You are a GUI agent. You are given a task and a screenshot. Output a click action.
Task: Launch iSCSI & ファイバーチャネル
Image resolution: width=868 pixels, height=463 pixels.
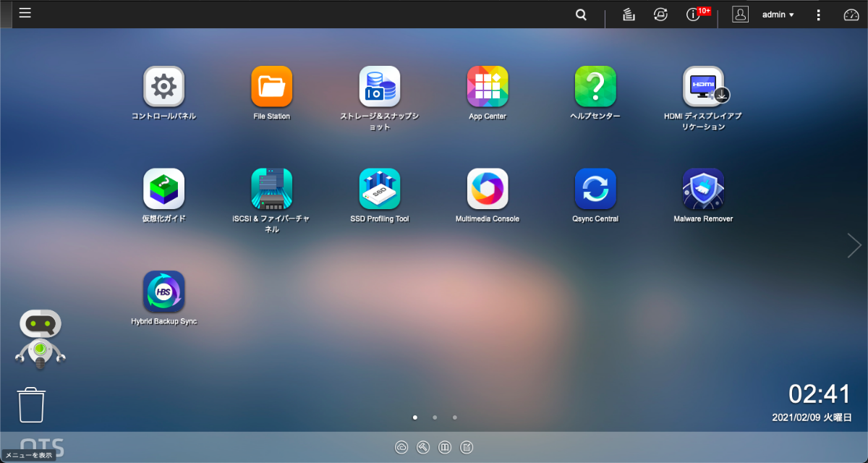click(x=272, y=189)
